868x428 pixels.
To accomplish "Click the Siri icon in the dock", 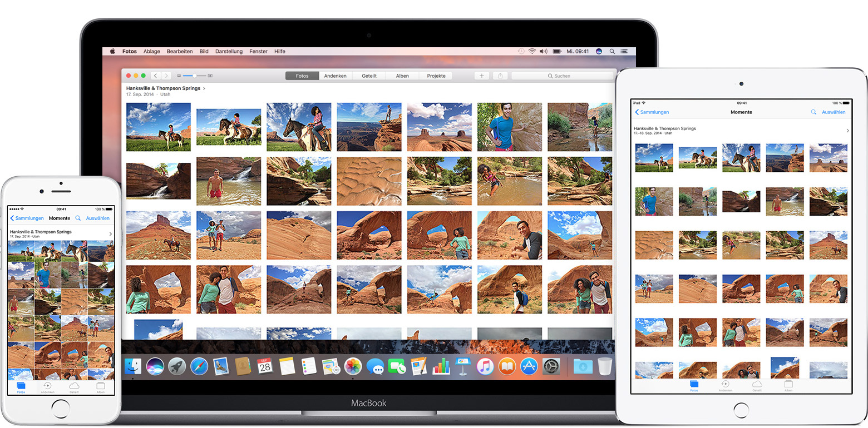I will pyautogui.click(x=155, y=366).
